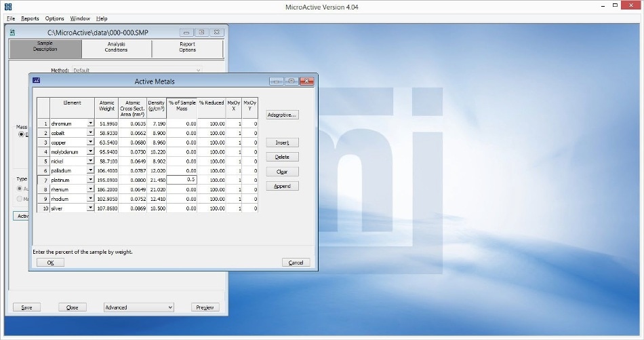Viewport: 644px width, 340px height.
Task: Click the Clear button
Action: (282, 172)
